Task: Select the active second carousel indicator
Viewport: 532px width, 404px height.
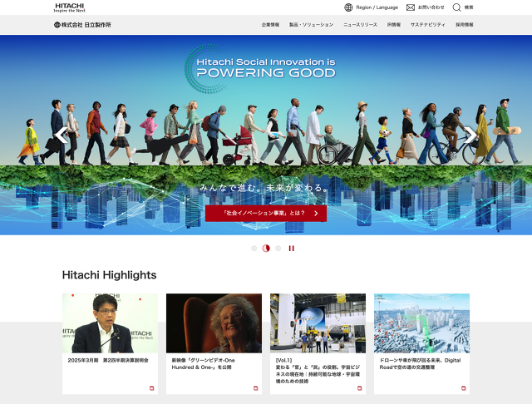Action: 266,248
